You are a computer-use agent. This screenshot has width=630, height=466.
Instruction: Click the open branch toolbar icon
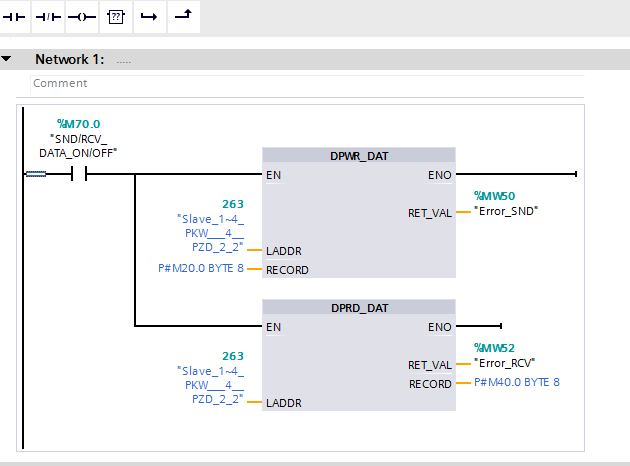coord(149,16)
